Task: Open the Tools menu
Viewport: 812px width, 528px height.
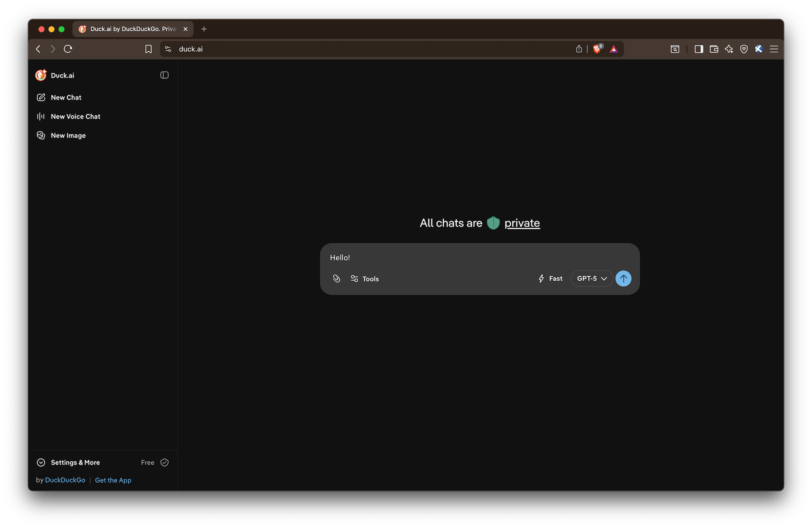Action: [365, 279]
